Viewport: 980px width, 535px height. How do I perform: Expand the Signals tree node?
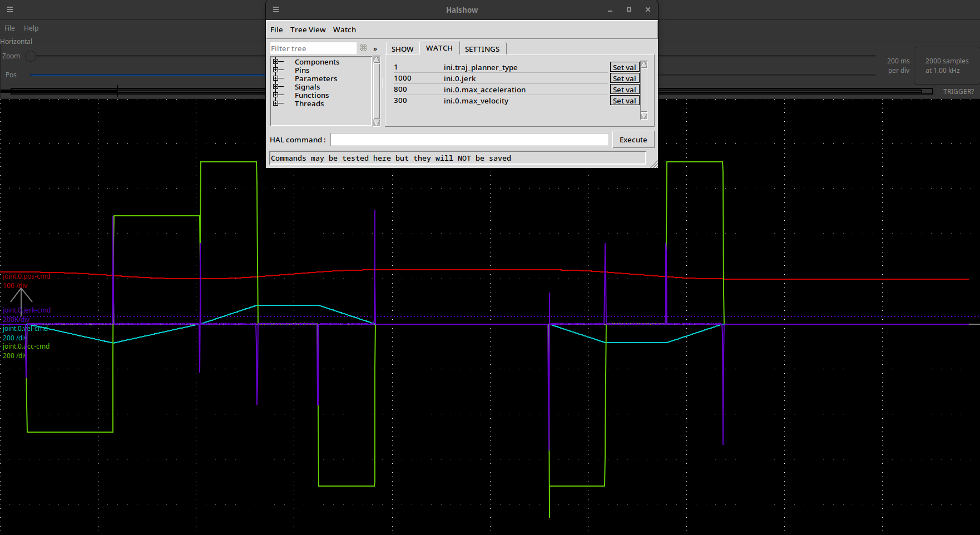[275, 87]
